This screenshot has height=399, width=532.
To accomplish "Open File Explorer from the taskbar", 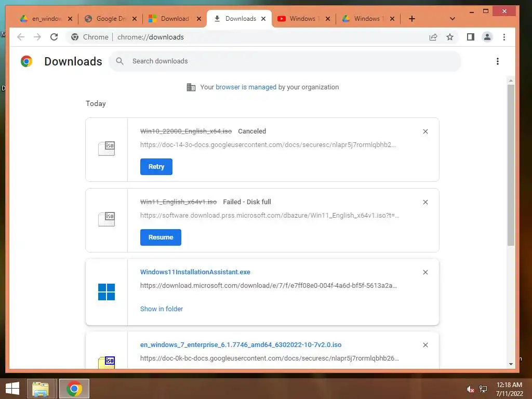I will (x=41, y=389).
